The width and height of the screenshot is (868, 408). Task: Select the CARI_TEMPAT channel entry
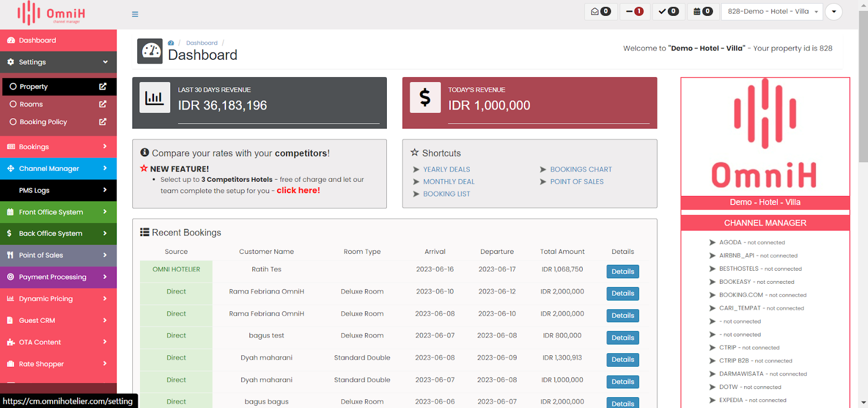pos(762,308)
